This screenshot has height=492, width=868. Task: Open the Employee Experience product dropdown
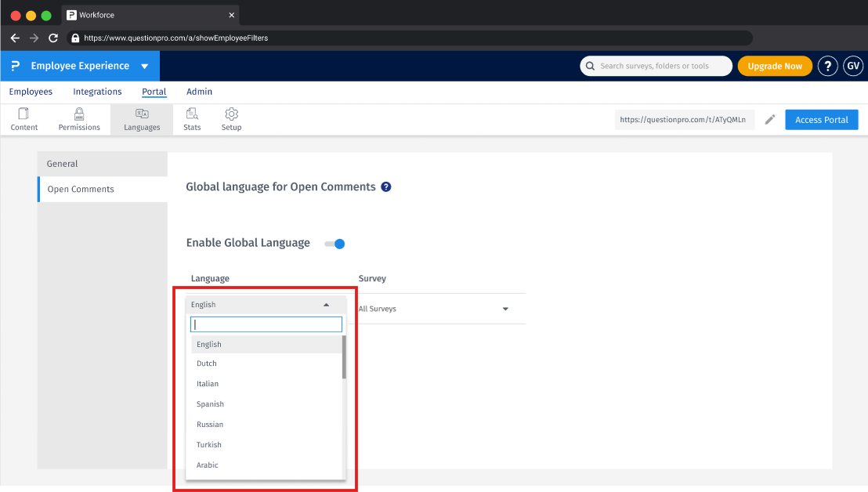coord(144,67)
